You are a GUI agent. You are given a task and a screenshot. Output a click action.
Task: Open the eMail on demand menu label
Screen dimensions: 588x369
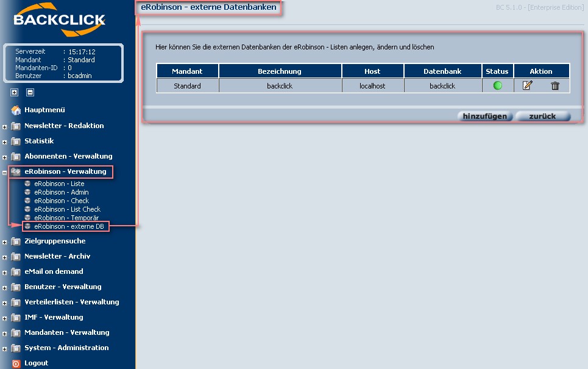click(x=54, y=271)
